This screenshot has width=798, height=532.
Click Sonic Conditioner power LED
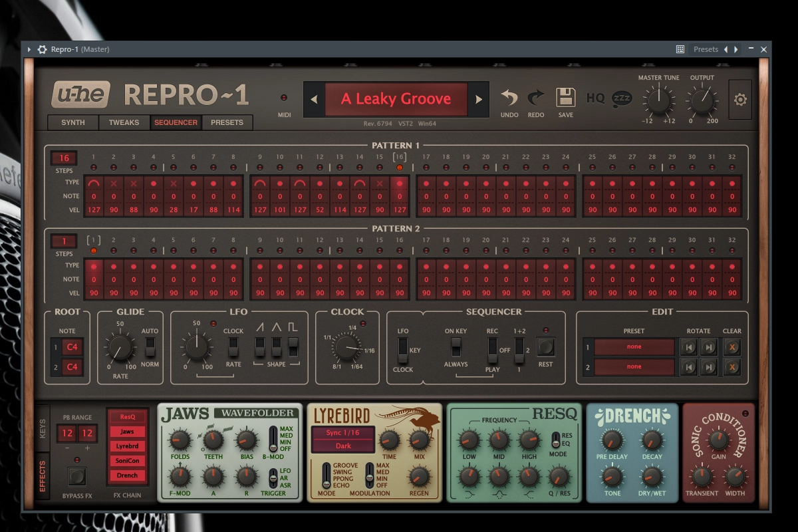(x=745, y=413)
